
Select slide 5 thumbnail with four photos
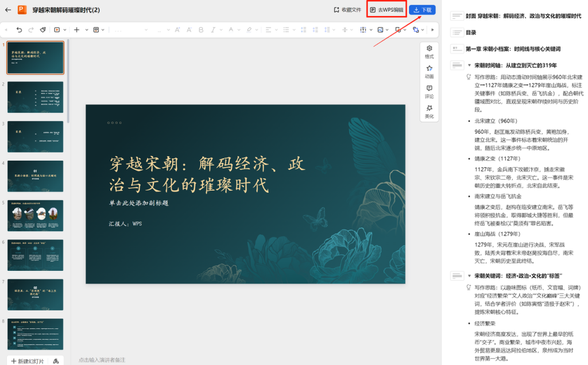click(x=35, y=215)
